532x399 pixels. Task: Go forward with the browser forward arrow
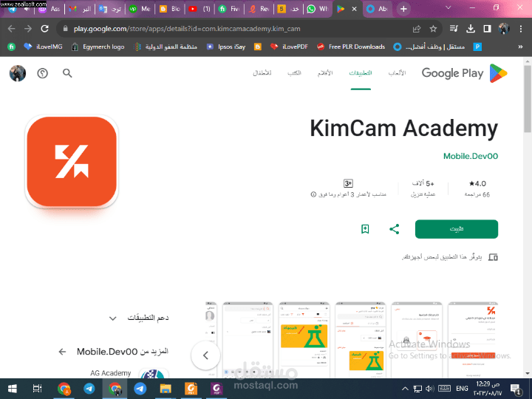click(x=28, y=29)
